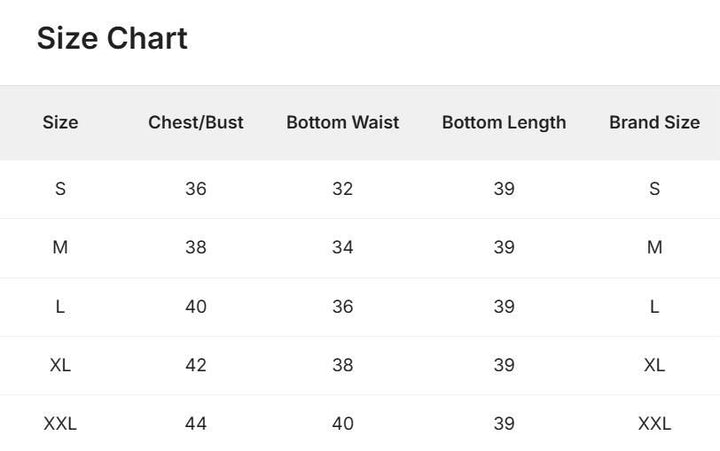This screenshot has height=451, width=720.
Task: Click chest value 36
Action: point(196,189)
